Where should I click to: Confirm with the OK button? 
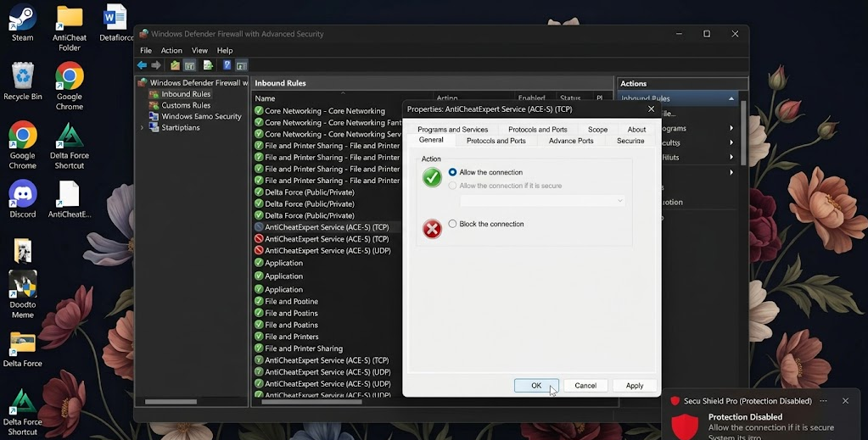536,385
